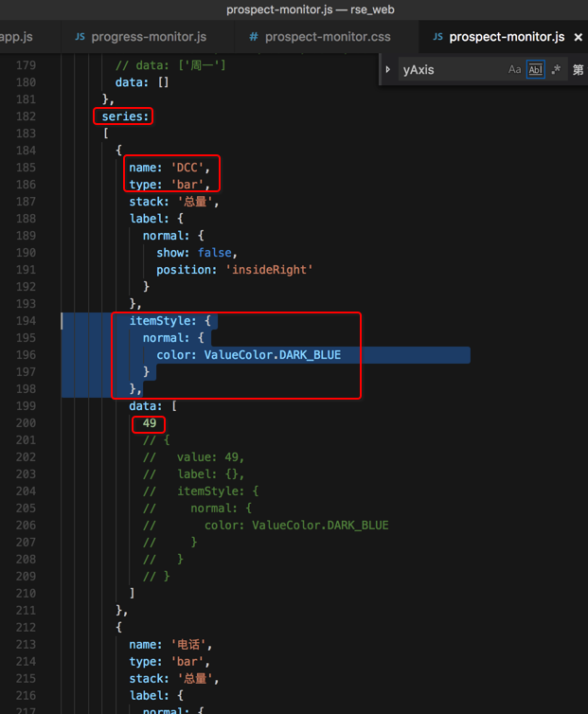Close the prospect-monitor.js tab
The height and width of the screenshot is (714, 588).
pyautogui.click(x=578, y=37)
